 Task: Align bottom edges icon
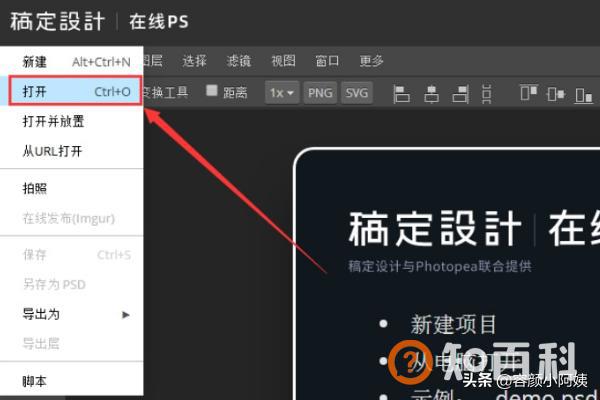click(584, 95)
